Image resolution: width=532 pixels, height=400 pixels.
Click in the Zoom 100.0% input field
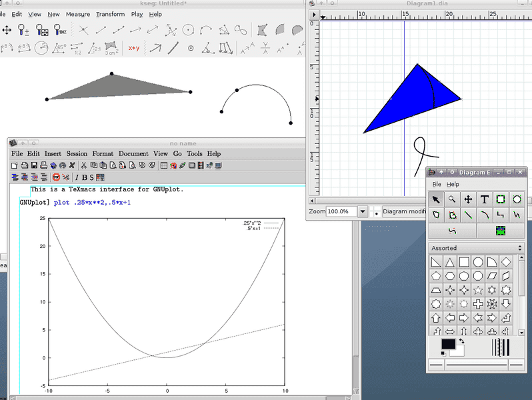pyautogui.click(x=341, y=212)
